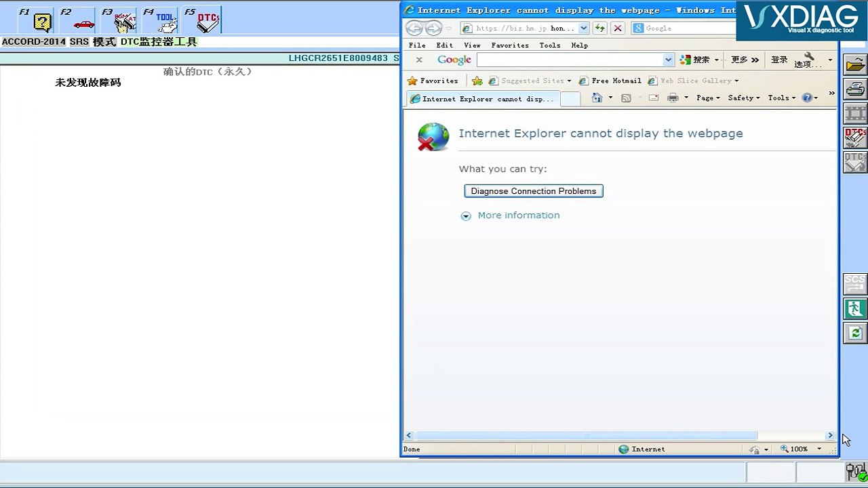This screenshot has width=868, height=488.
Task: Click the DTC监控器工具 label
Action: 159,42
